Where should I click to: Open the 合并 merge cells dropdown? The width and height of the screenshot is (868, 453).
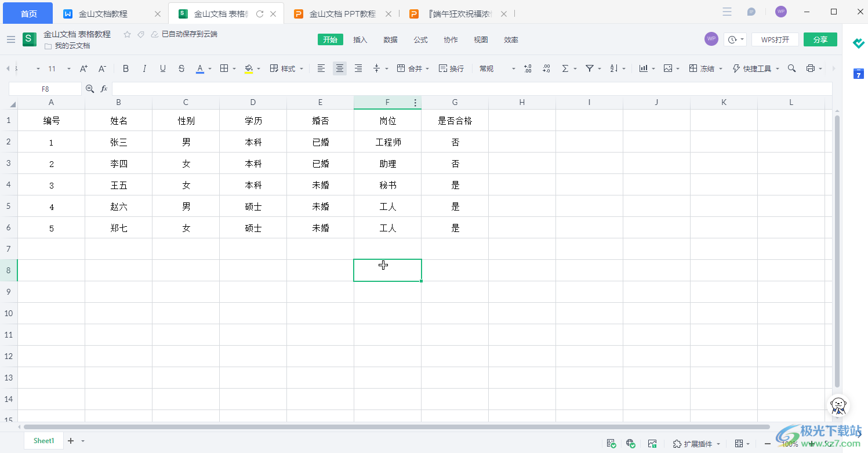(x=413, y=68)
